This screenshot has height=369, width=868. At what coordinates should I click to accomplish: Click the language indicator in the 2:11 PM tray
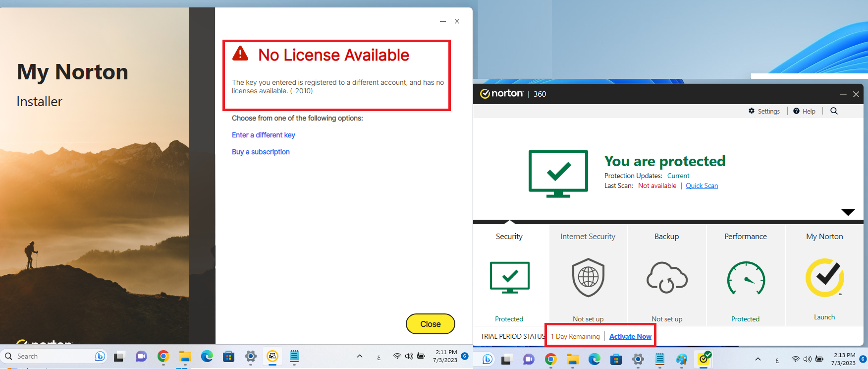(379, 358)
